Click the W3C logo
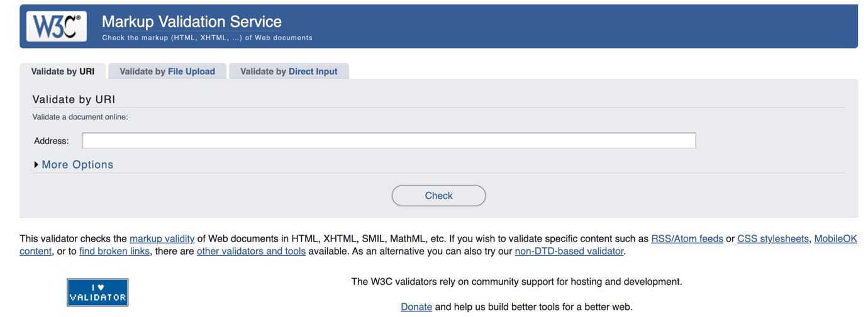 56,26
